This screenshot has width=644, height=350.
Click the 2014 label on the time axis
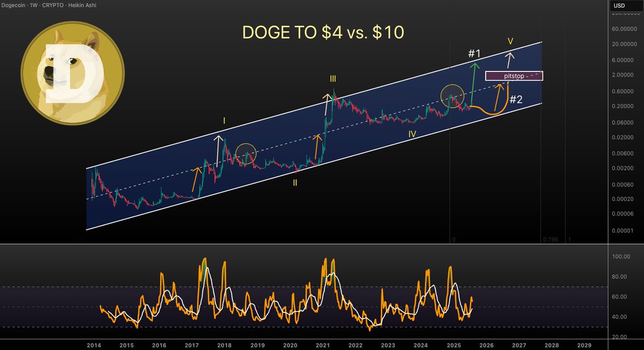[x=93, y=346]
